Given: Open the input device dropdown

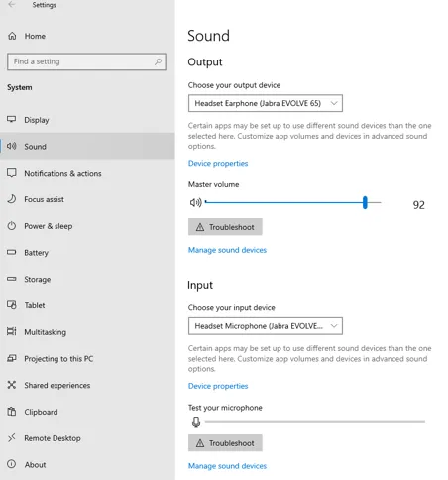Looking at the screenshot, I should [x=266, y=326].
